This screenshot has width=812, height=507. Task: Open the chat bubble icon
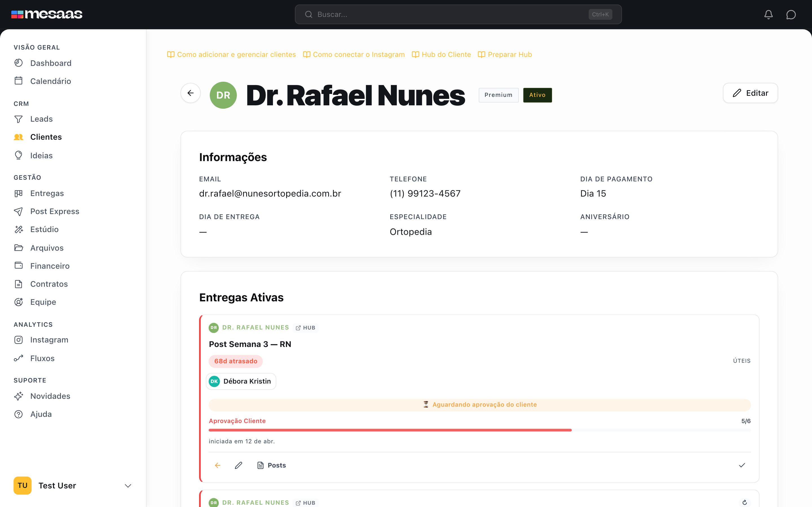791,14
